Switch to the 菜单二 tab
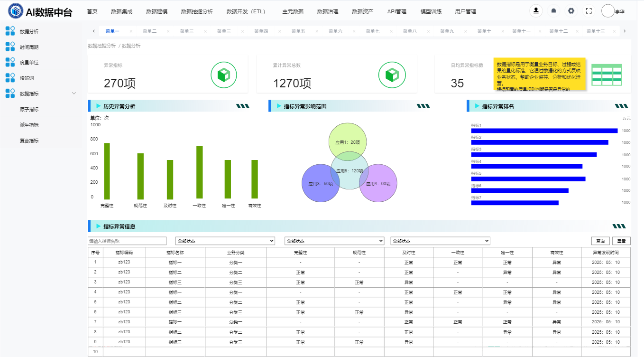The height and width of the screenshot is (357, 644). click(149, 31)
